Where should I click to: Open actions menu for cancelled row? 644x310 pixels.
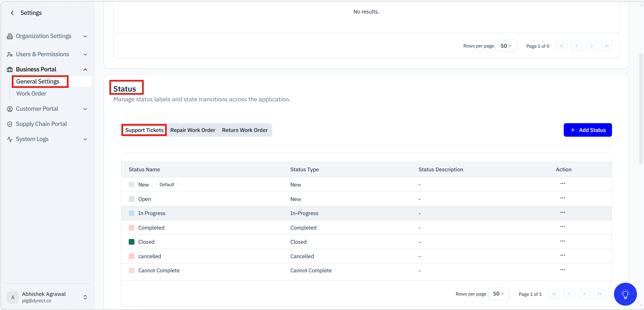(x=563, y=255)
